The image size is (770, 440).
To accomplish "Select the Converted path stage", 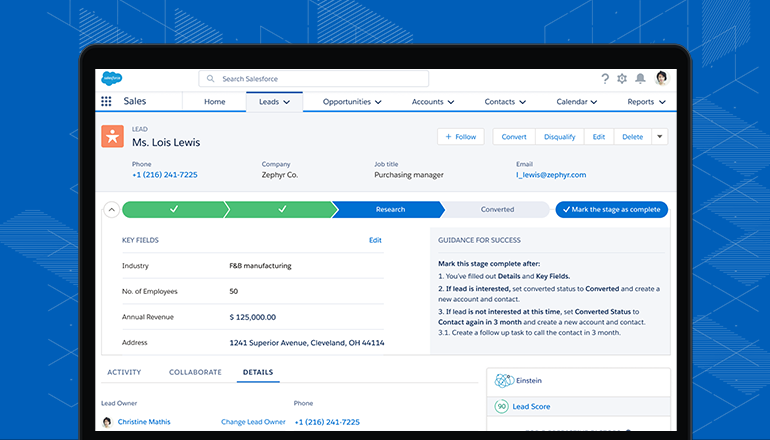I will 497,210.
